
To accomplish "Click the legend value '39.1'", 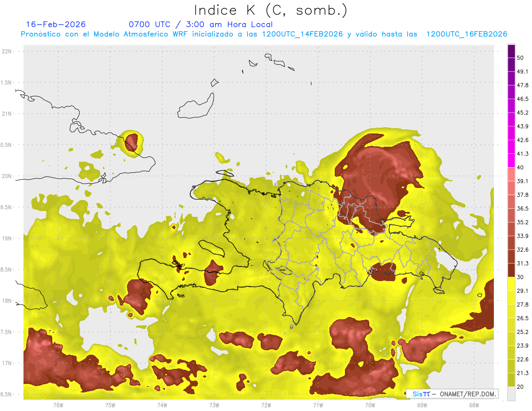I will [523, 181].
